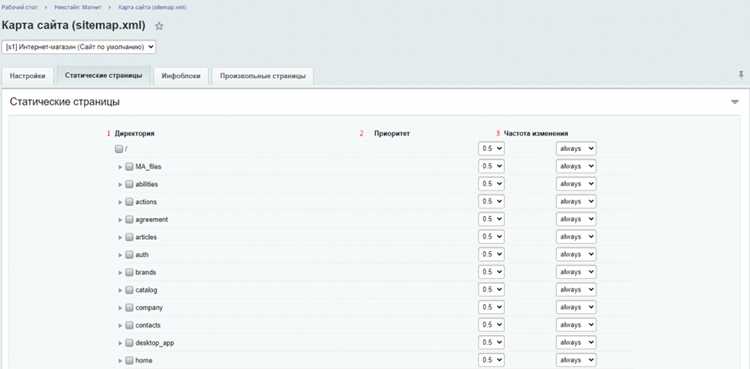750x369 pixels.
Task: Expand the home folder arrow
Action: [120, 361]
